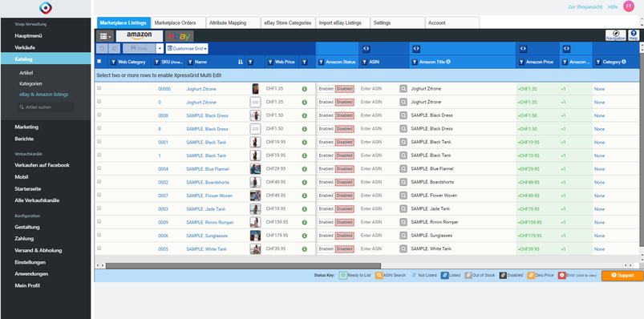Set SAMPLE. Boardshorts Amazon status to Enabled
This screenshot has height=319, width=644.
pos(326,182)
